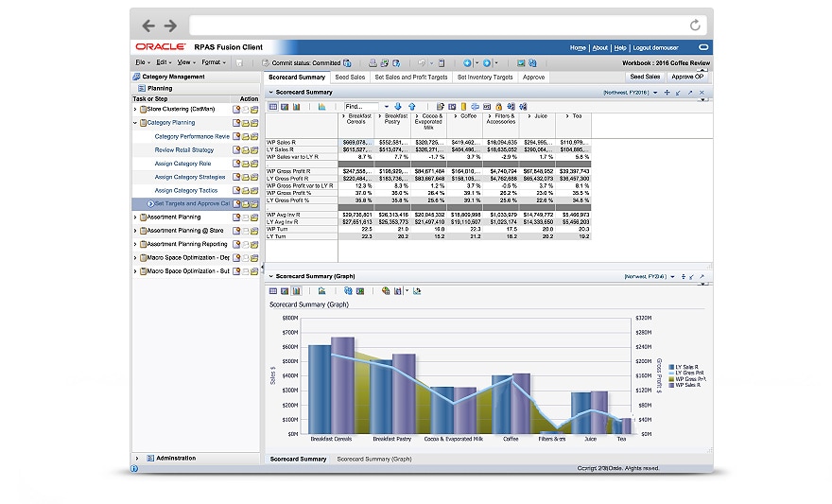Open the Find dropdown arrow
Image resolution: width=832 pixels, height=504 pixels.
click(x=387, y=107)
